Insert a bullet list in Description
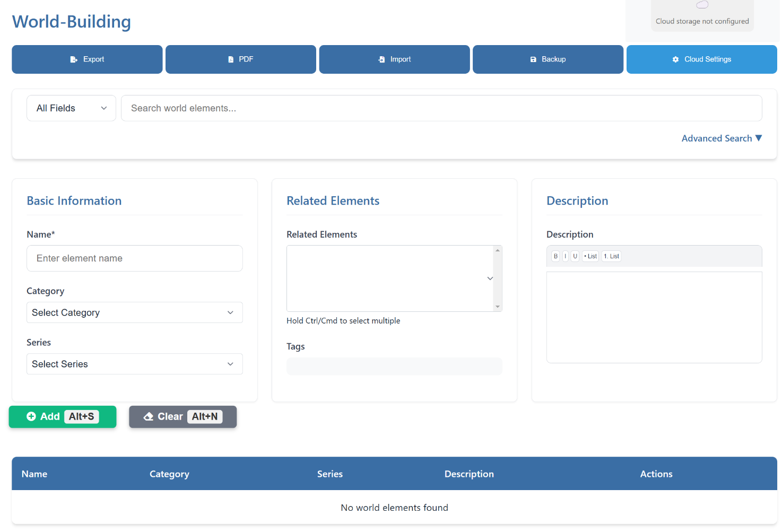Image resolution: width=782 pixels, height=532 pixels. click(x=590, y=256)
